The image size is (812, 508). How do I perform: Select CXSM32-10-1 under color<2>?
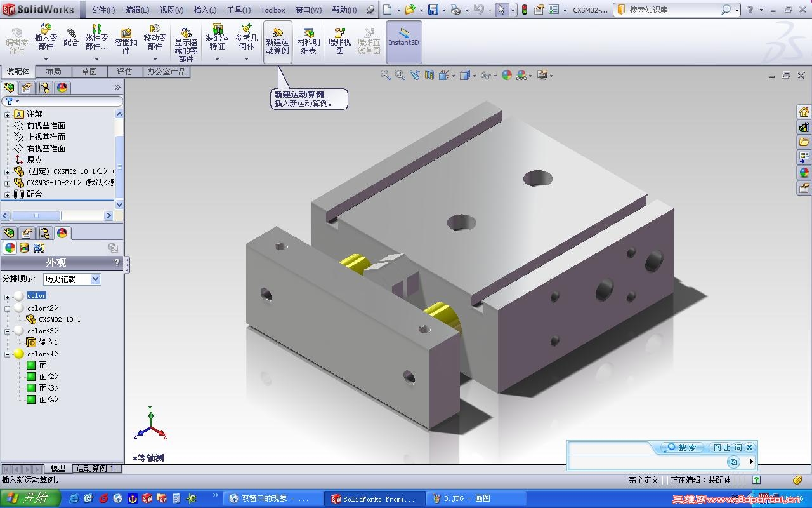pyautogui.click(x=60, y=319)
